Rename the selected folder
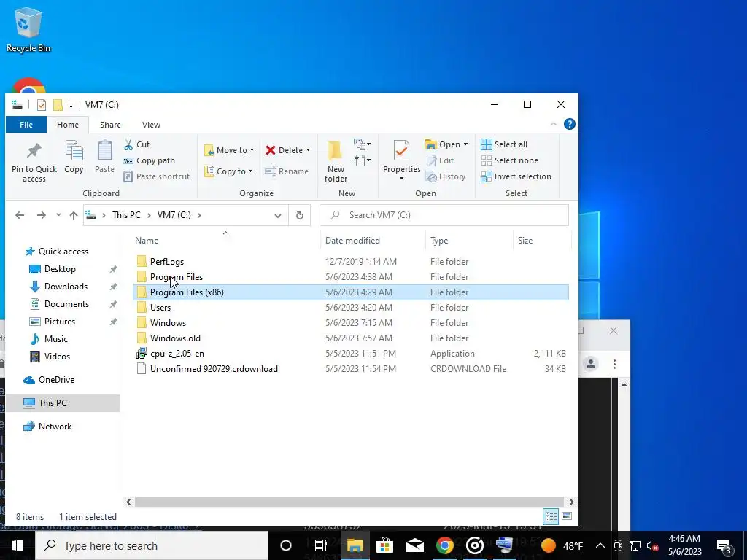Screen dimensions: 747x560 (x=287, y=171)
